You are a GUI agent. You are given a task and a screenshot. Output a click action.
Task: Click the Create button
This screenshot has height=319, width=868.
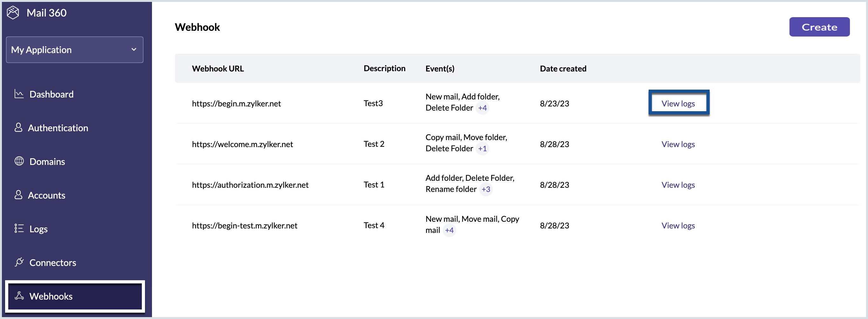click(x=819, y=27)
